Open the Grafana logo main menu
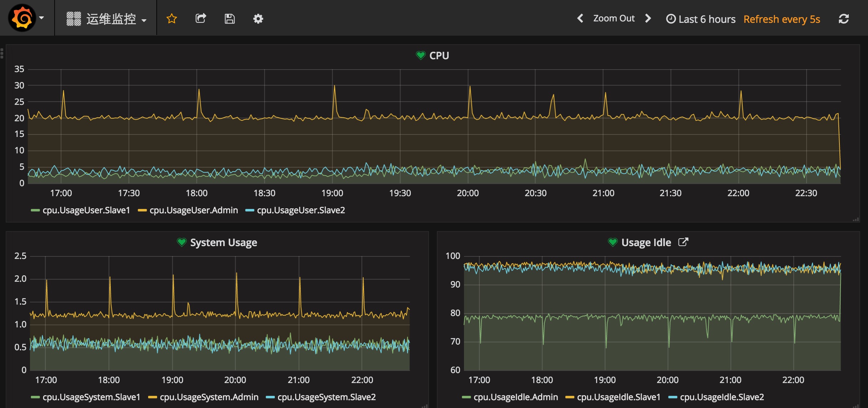Screen dimensions: 868x408 pyautogui.click(x=22, y=18)
